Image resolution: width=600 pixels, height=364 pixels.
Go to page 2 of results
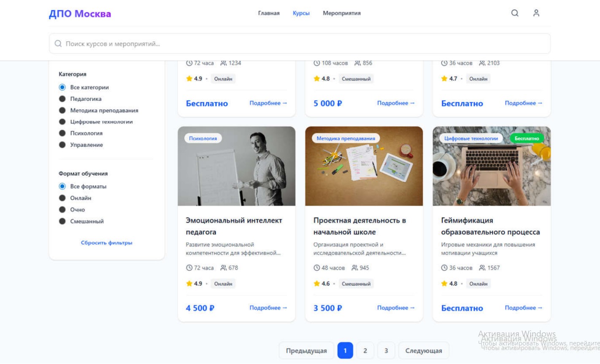(x=365, y=351)
